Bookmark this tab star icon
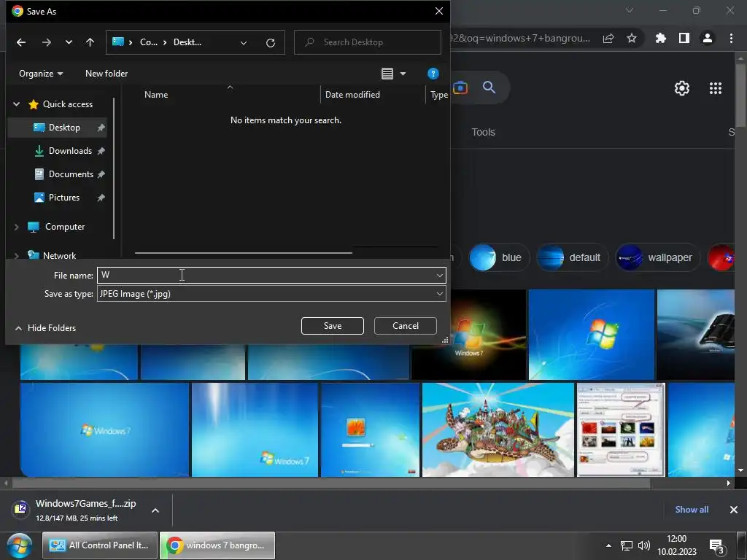This screenshot has height=560, width=747. (x=632, y=38)
